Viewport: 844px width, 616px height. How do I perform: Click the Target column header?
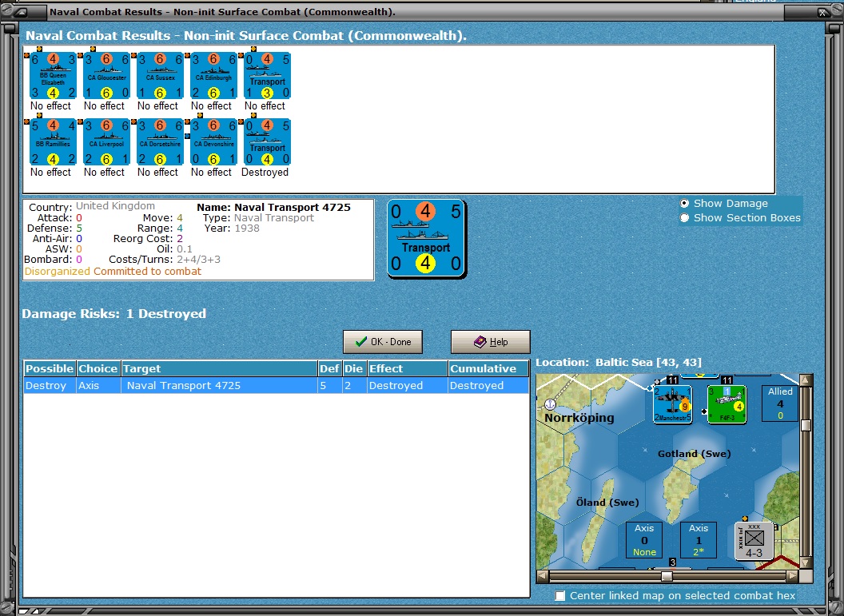coord(219,368)
